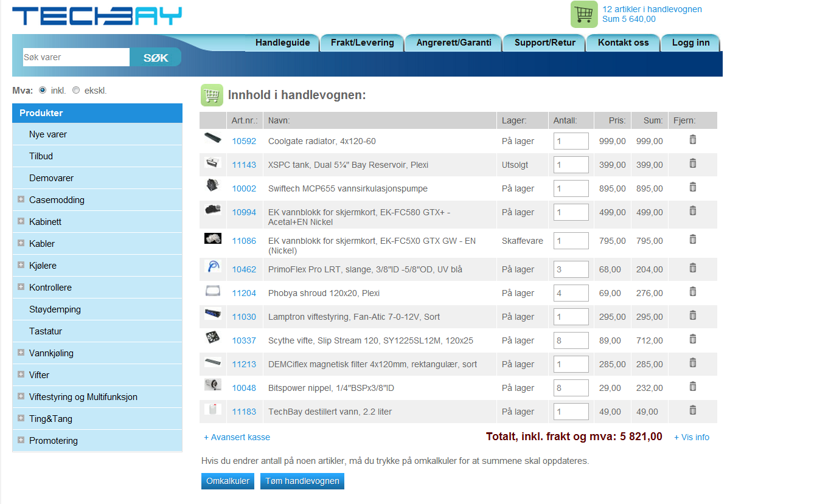
Task: Open XSPC tank product thumbnail
Action: (x=213, y=162)
